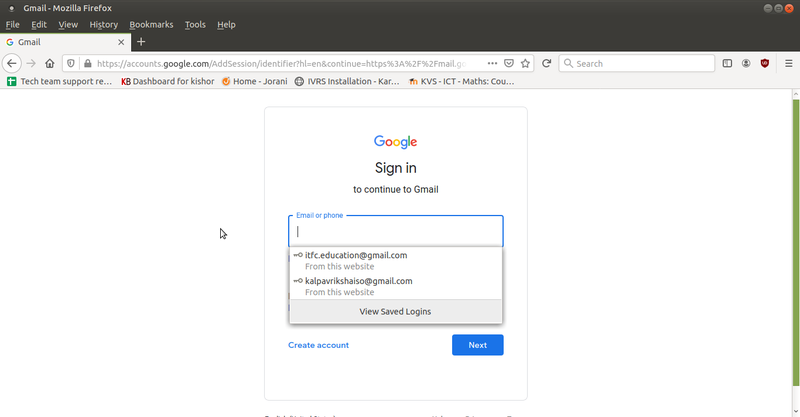Choose saved login kalpavrikshaiso@gmail.com
This screenshot has height=417, width=800.
tap(396, 286)
